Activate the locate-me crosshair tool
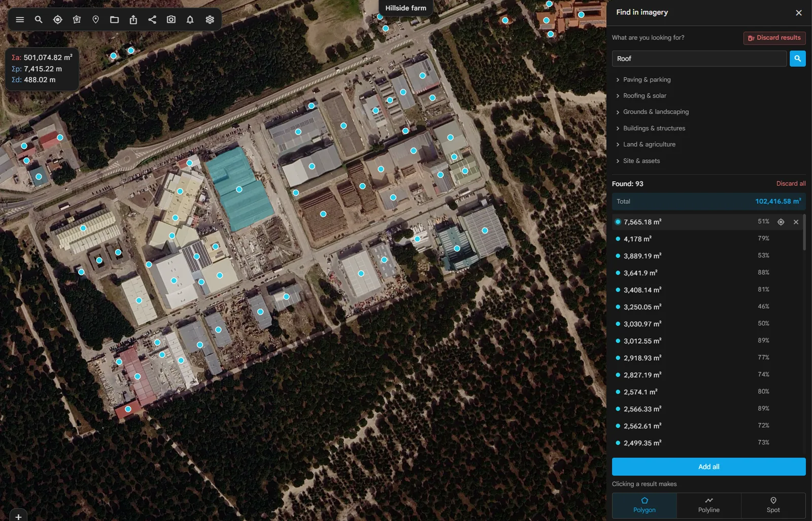The height and width of the screenshot is (521, 812). click(58, 19)
